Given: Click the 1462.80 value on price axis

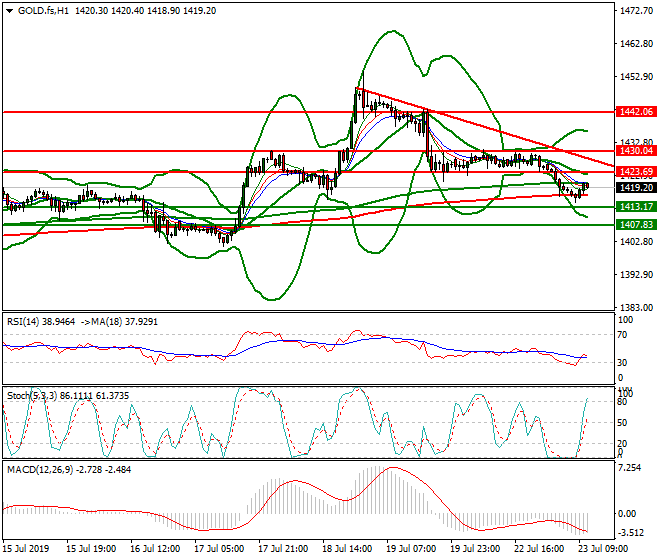Looking at the screenshot, I should click(635, 44).
